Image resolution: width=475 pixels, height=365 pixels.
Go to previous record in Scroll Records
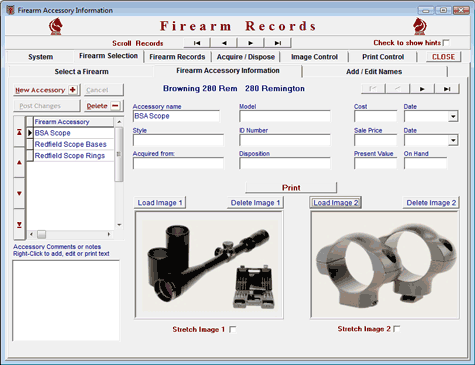pos(224,43)
